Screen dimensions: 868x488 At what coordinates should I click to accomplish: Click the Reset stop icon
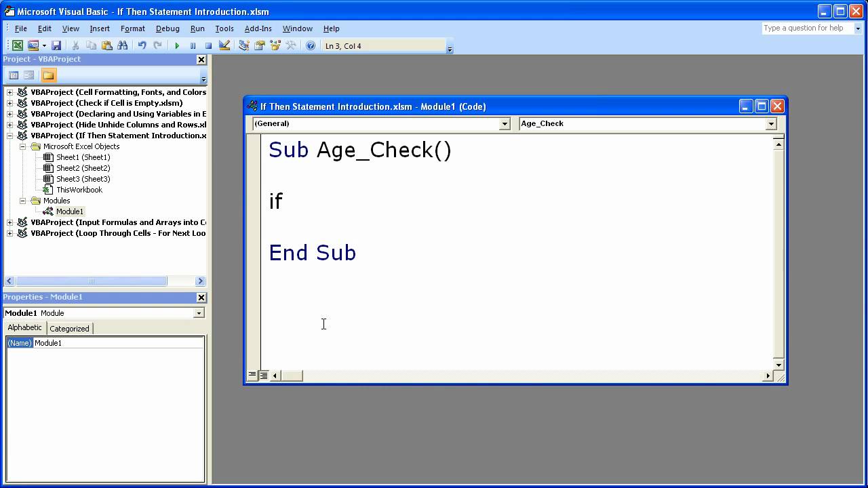tap(208, 45)
